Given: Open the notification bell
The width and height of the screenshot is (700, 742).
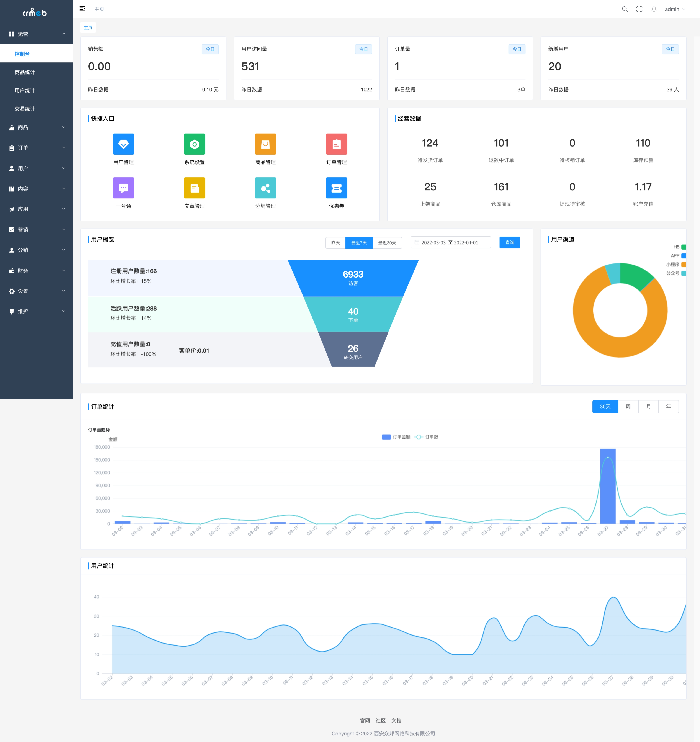Looking at the screenshot, I should [x=654, y=9].
